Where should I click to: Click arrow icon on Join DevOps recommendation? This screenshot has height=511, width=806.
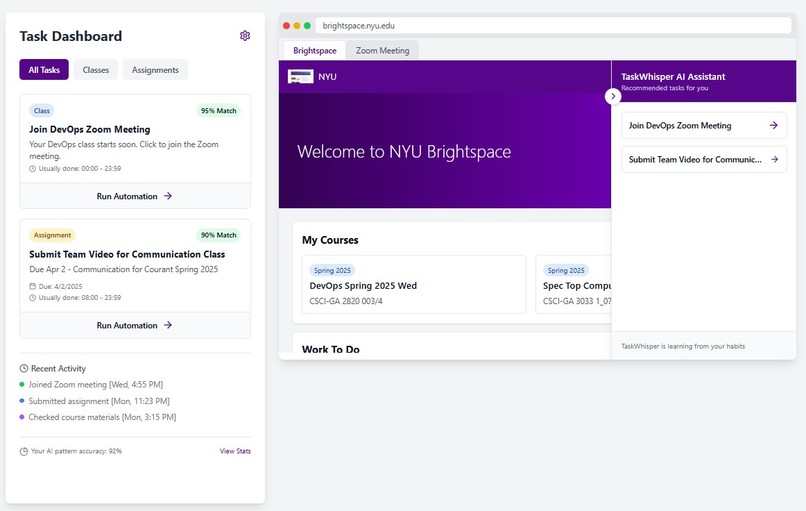(x=774, y=125)
